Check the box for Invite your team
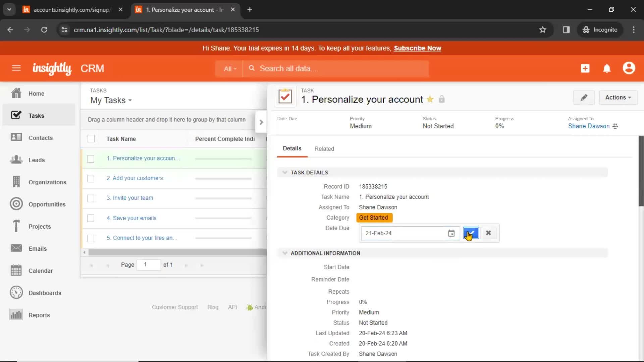644x362 pixels. pos(91,198)
